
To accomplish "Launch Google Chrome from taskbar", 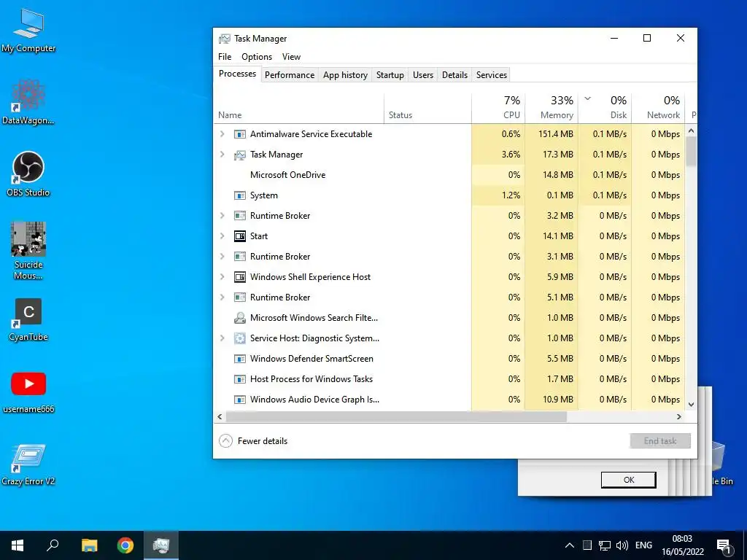I will tap(125, 545).
